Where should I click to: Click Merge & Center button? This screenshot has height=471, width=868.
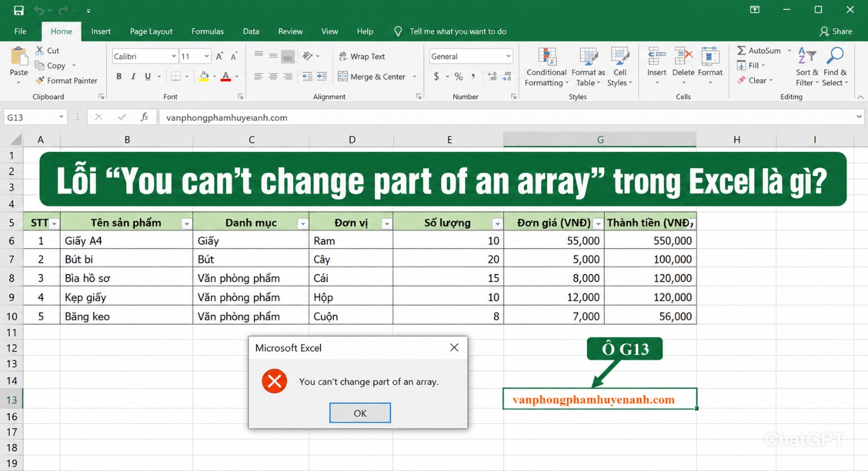tap(372, 76)
